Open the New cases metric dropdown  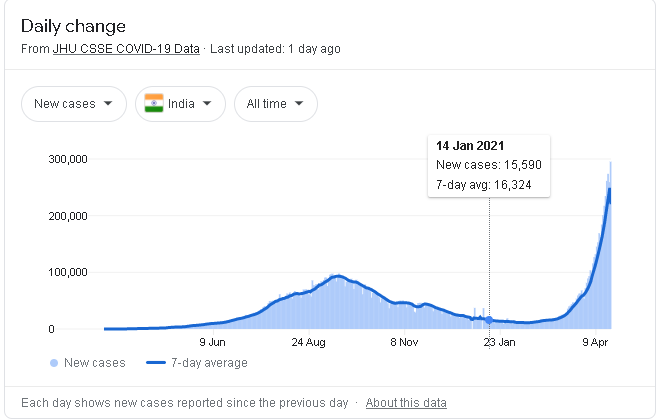coord(73,104)
